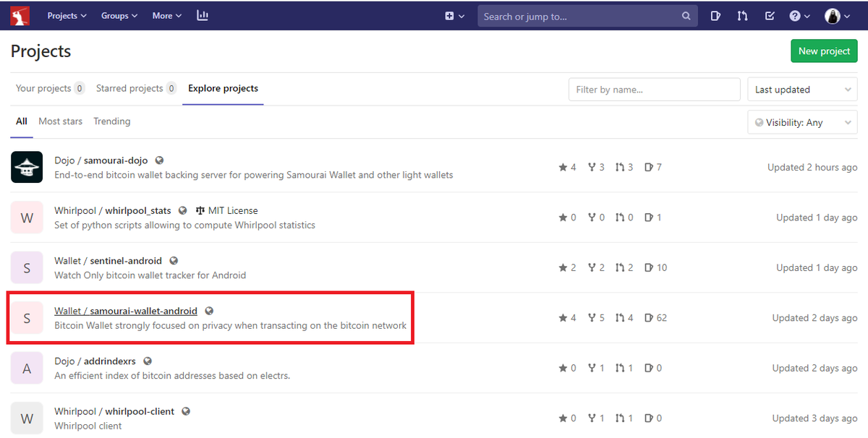Click the forks count 5 on samourai-wallet-android

coord(596,318)
